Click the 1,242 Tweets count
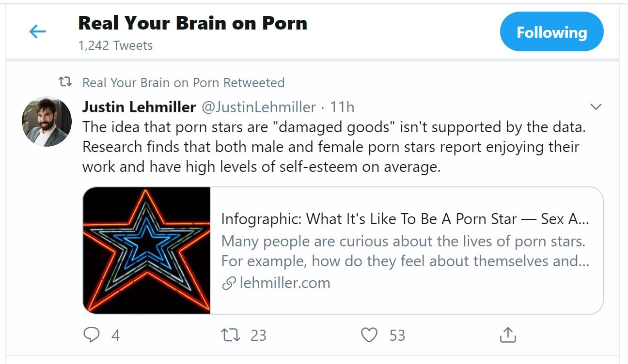Viewport: 628px width, 364px height. pos(115,45)
